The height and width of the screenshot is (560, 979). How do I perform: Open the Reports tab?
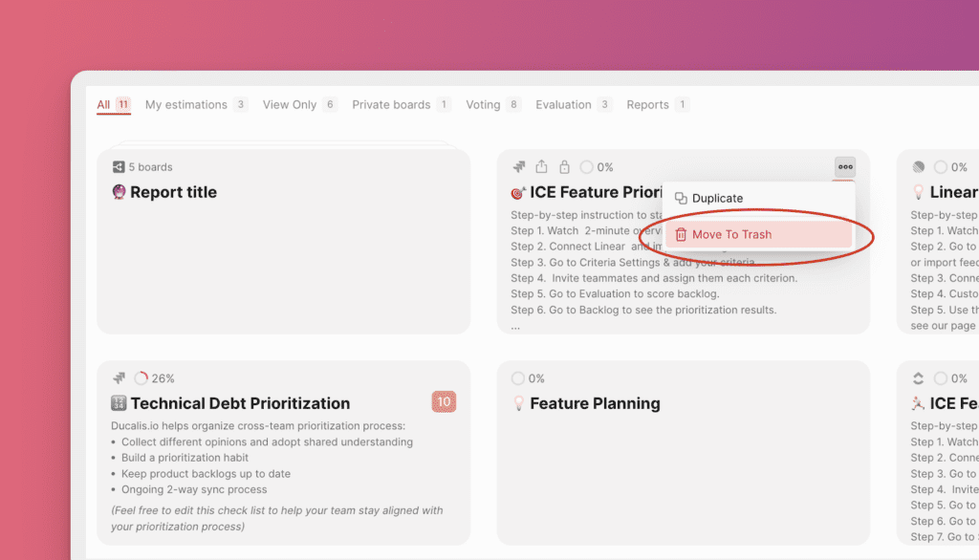[647, 105]
